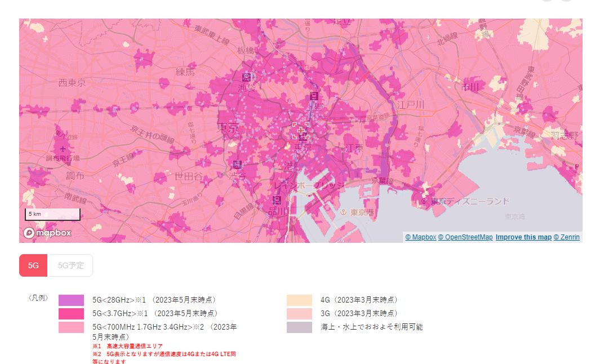Viewport: 591px width, 364px height.
Task: Click the center crosshair marker on map
Action: coord(301,131)
